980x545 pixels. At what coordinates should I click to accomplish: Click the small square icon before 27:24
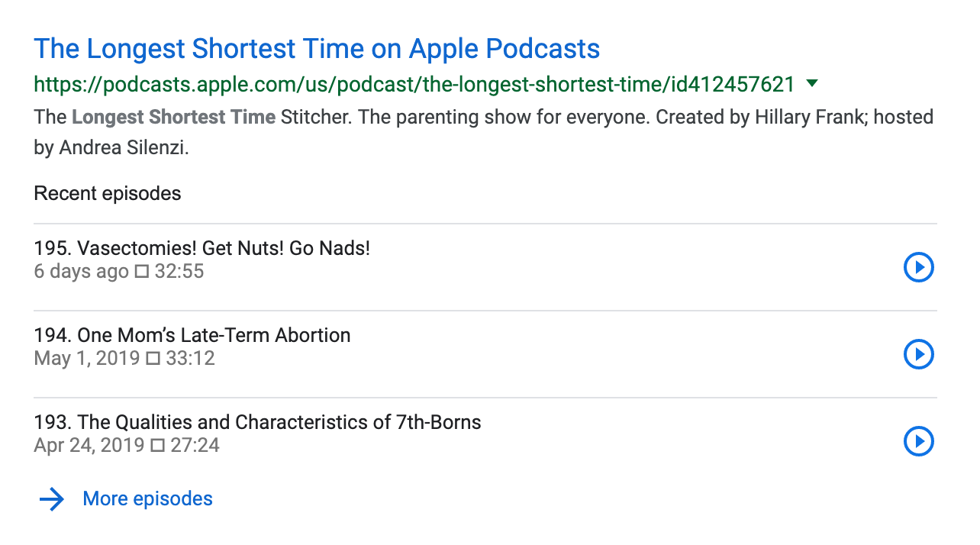click(157, 446)
